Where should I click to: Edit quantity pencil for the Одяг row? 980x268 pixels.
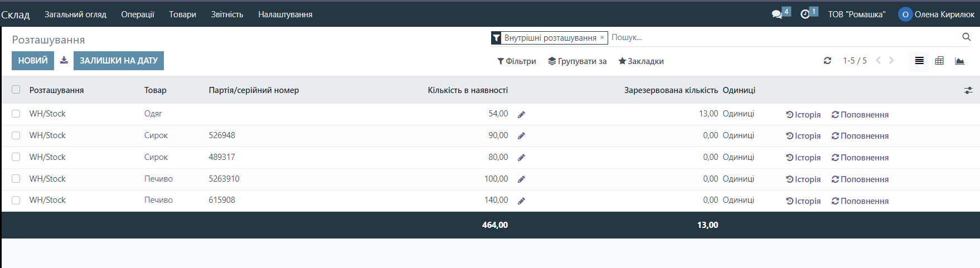click(521, 114)
